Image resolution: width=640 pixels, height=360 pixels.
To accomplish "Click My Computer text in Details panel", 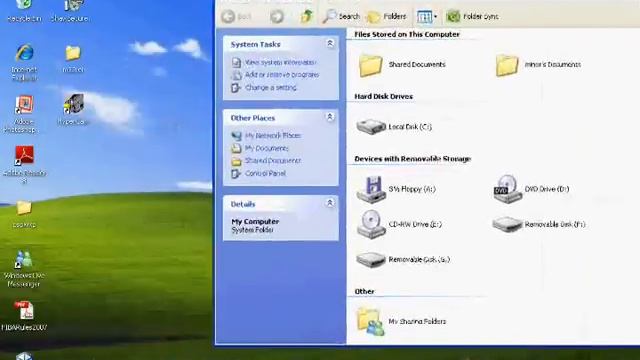I will [255, 221].
